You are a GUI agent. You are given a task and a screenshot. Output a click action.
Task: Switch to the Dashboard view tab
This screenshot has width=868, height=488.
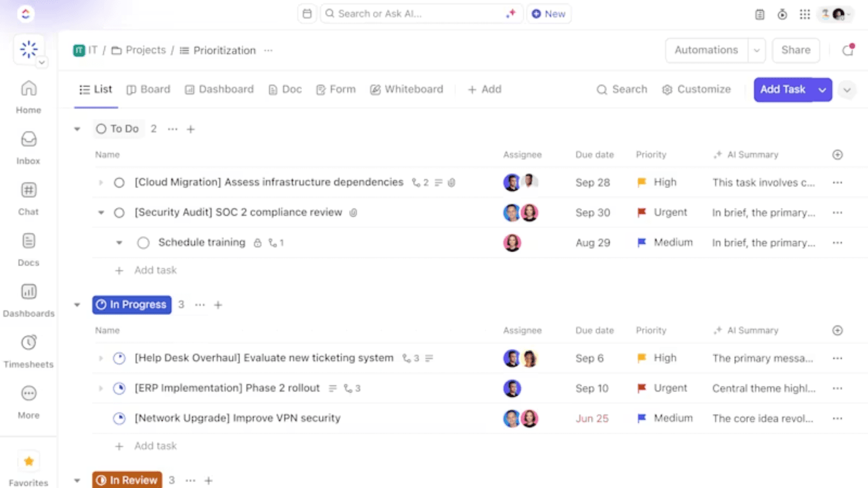(219, 89)
